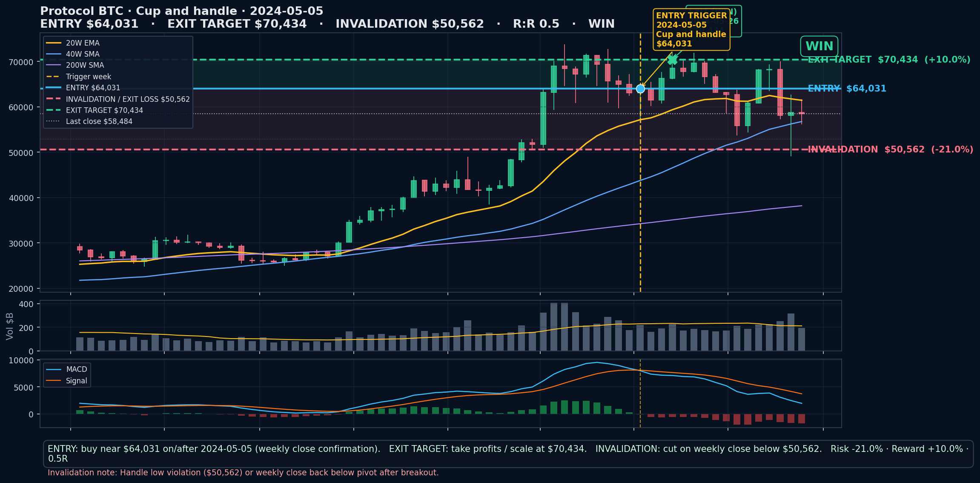980x483 pixels.
Task: Click the yellow ENTRY TRIGGER annotation box
Action: (691, 30)
